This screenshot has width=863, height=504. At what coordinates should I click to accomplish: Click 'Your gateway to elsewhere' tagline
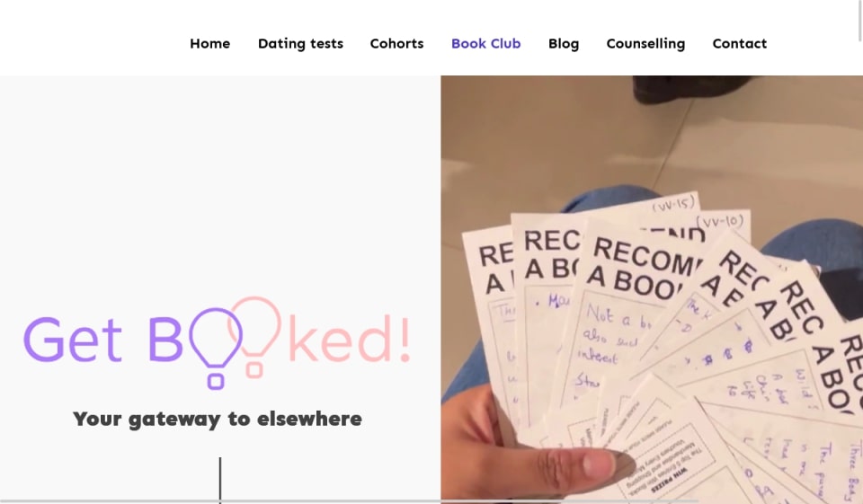(x=218, y=419)
